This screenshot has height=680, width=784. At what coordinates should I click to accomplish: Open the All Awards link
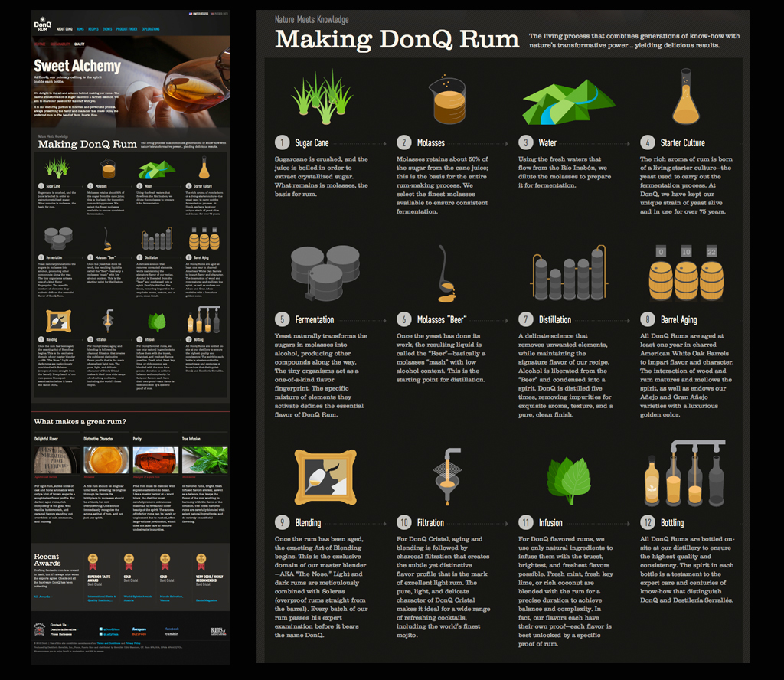pos(42,597)
